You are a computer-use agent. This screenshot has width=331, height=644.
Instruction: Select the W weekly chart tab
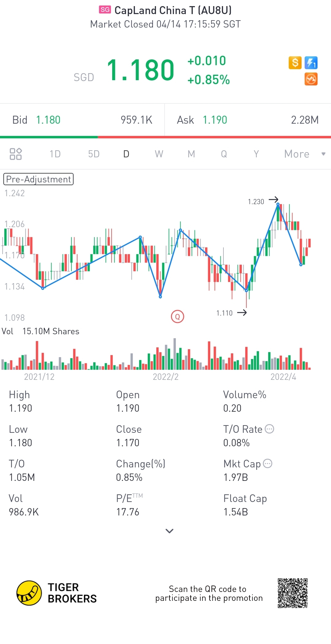(159, 154)
